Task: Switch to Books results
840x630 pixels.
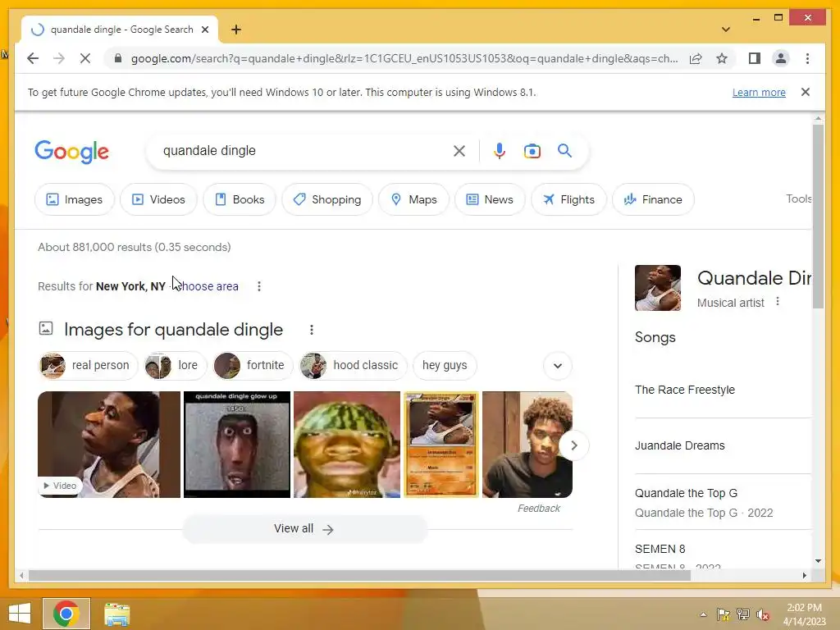Action: coord(240,199)
